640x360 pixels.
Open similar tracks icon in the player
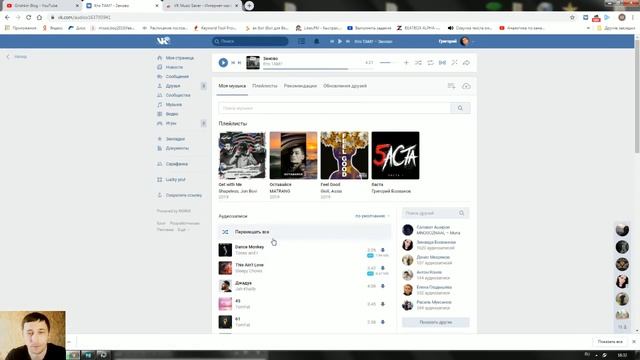[454, 62]
